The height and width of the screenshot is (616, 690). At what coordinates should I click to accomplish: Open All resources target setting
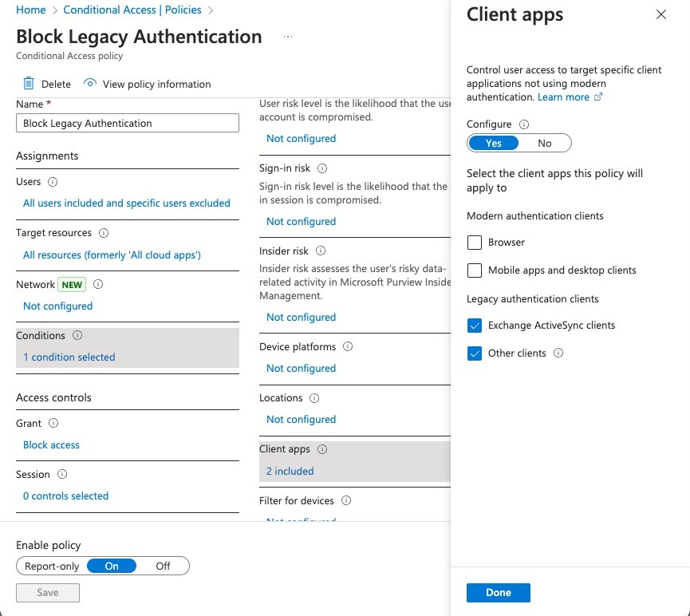point(112,255)
